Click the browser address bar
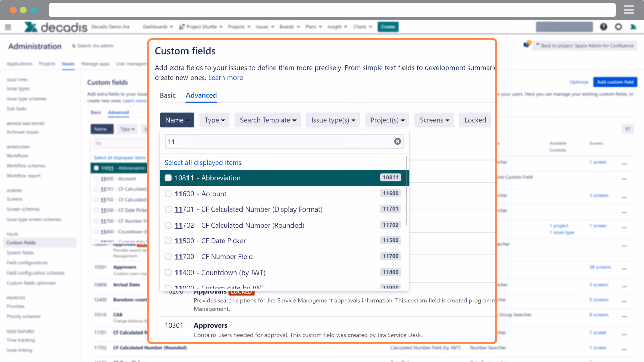The image size is (644, 362). tap(332, 10)
